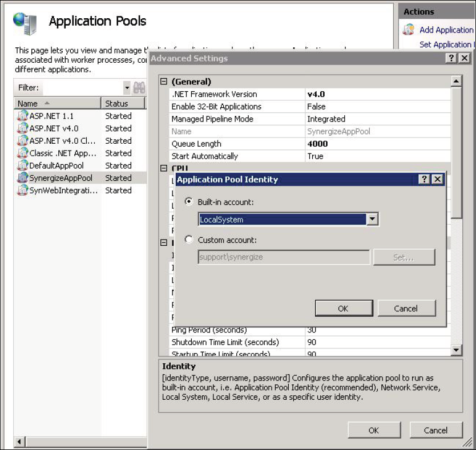Click the Add Application Pool link
The width and height of the screenshot is (476, 450).
click(446, 30)
